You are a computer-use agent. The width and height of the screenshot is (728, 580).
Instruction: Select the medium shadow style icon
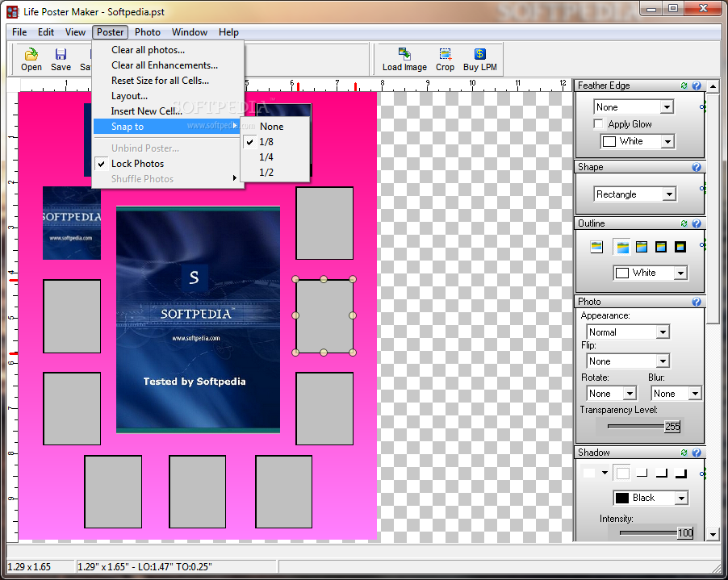click(x=662, y=474)
